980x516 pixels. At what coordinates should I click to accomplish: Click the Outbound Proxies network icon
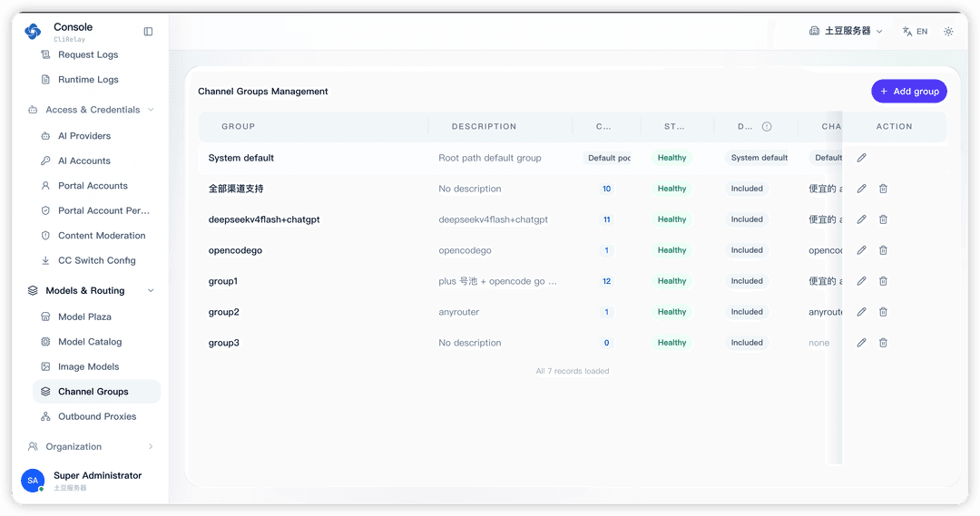(x=45, y=416)
